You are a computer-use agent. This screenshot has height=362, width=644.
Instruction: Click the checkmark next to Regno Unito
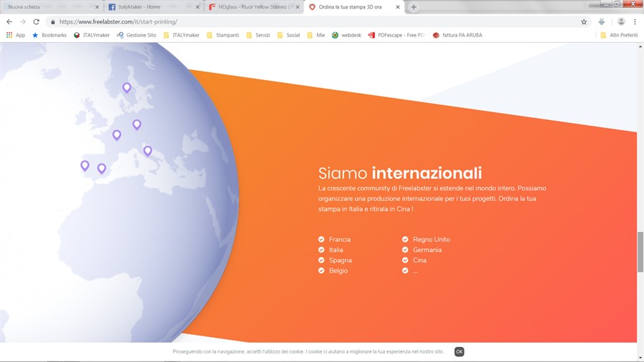point(405,239)
